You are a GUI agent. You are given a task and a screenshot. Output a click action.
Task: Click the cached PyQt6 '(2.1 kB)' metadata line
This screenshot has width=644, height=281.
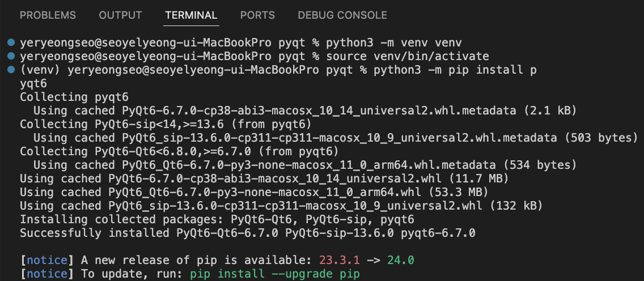(305, 111)
